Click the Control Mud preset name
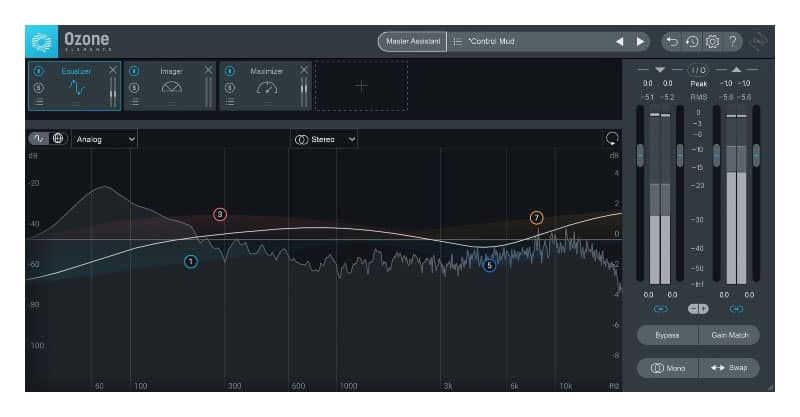The image size is (800, 417). coord(491,41)
